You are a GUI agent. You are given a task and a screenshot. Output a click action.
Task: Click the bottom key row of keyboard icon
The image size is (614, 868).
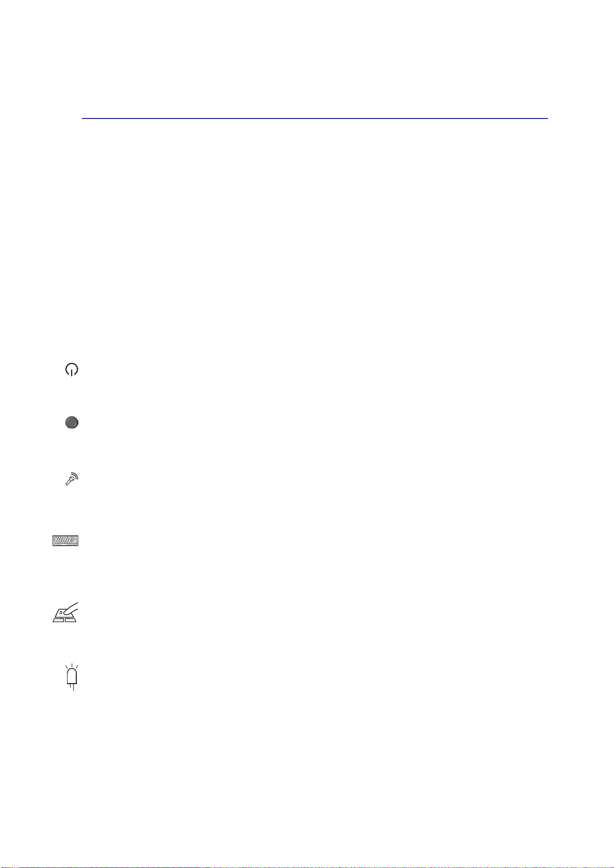coord(65,544)
